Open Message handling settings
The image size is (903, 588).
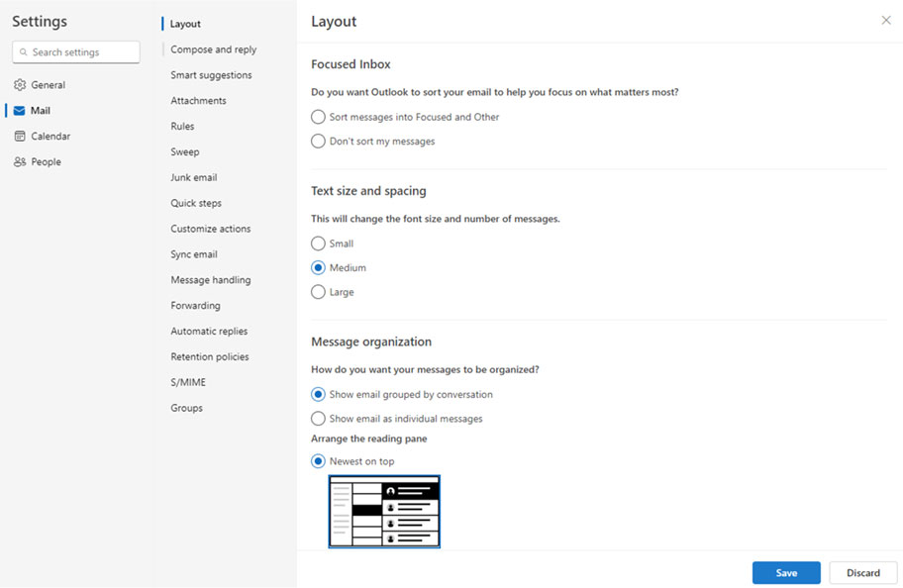[210, 280]
